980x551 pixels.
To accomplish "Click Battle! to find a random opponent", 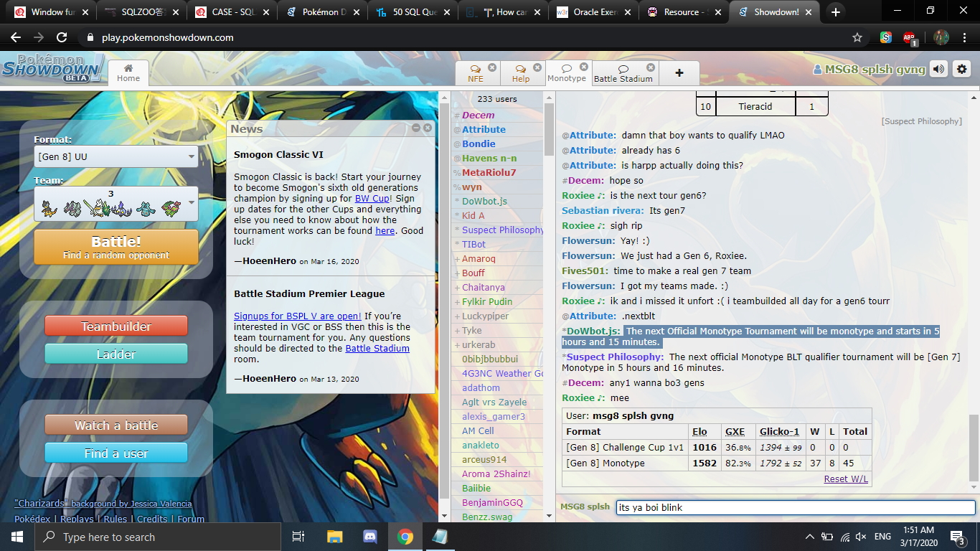I will pos(116,247).
